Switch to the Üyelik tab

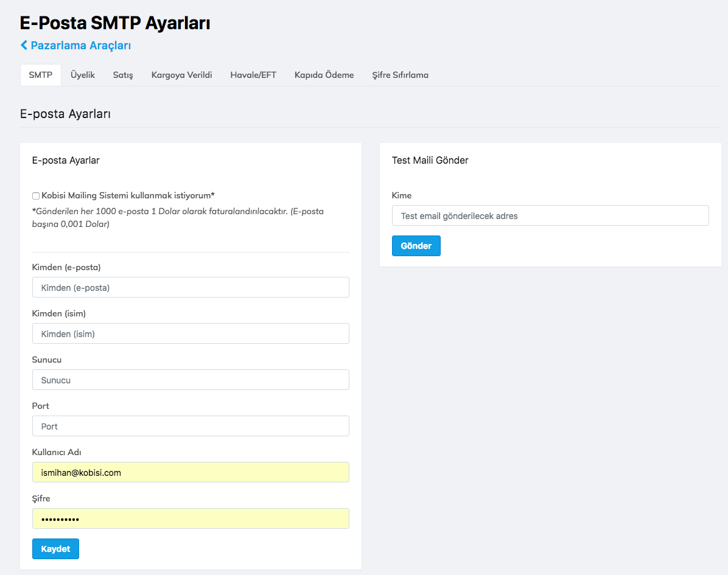[x=83, y=75]
